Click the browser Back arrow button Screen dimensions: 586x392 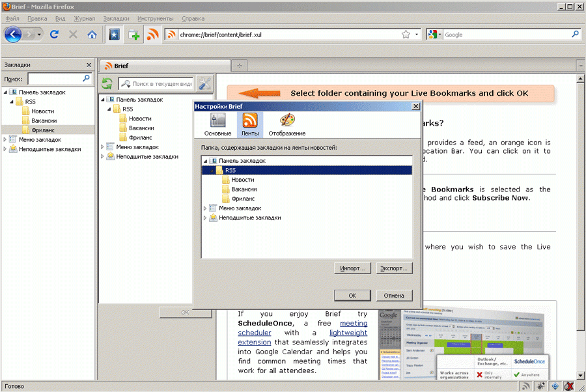13,35
